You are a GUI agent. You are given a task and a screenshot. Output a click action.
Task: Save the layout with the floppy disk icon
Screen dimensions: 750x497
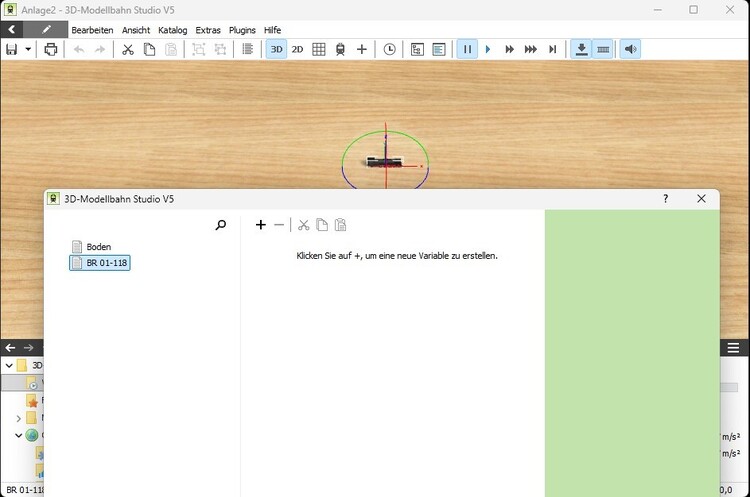11,49
